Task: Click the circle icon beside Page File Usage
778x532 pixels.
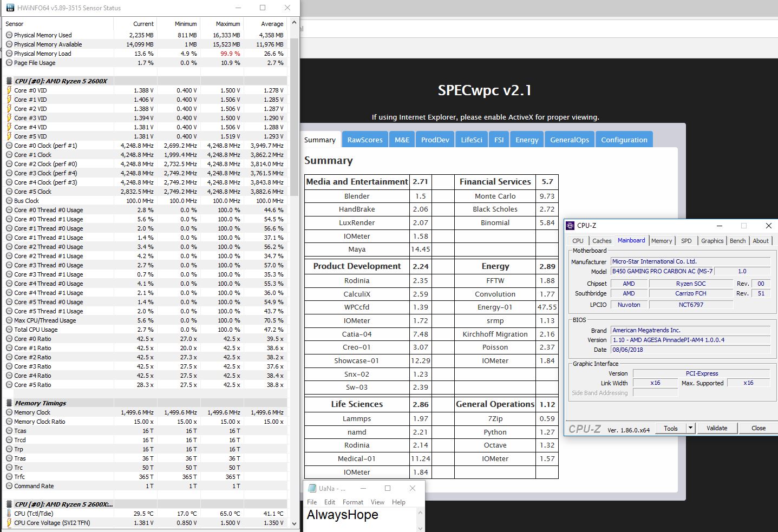Action: (x=9, y=63)
